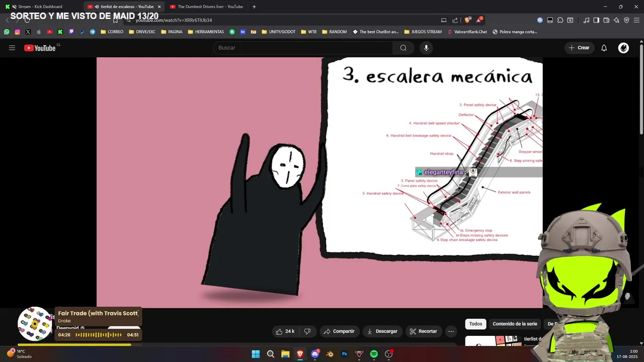Launch Spotify from the taskbar
Screen dimensions: 644x362
(374, 354)
